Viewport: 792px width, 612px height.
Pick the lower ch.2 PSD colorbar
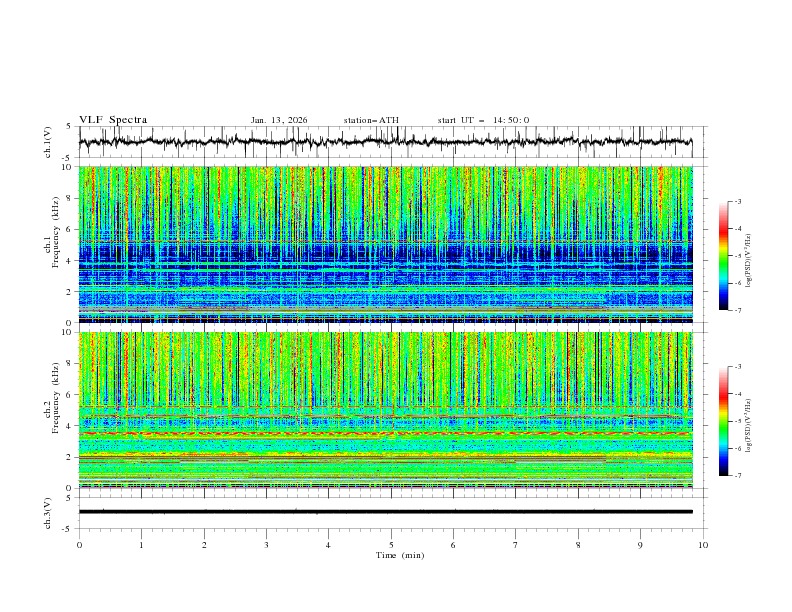[723, 421]
